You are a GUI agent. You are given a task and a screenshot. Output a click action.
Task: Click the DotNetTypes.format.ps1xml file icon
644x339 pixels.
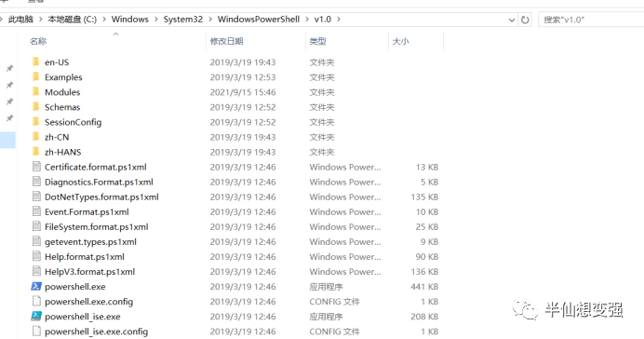pos(36,197)
